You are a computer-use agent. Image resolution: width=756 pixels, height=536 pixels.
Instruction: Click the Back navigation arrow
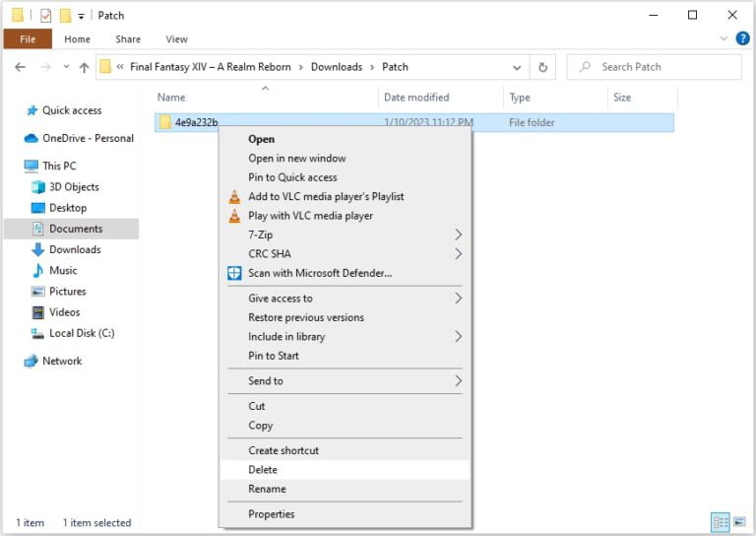21,67
